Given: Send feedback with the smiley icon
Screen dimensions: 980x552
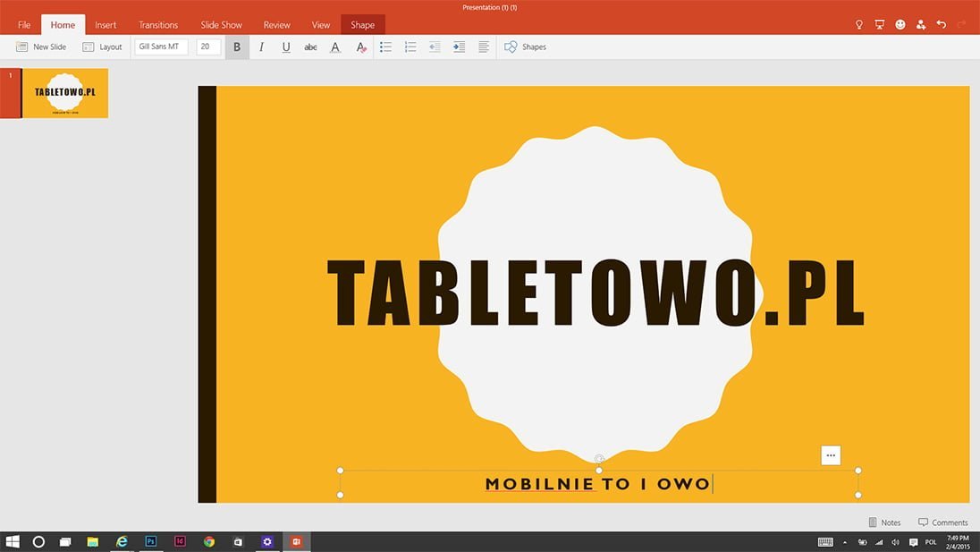Looking at the screenshot, I should pyautogui.click(x=900, y=24).
